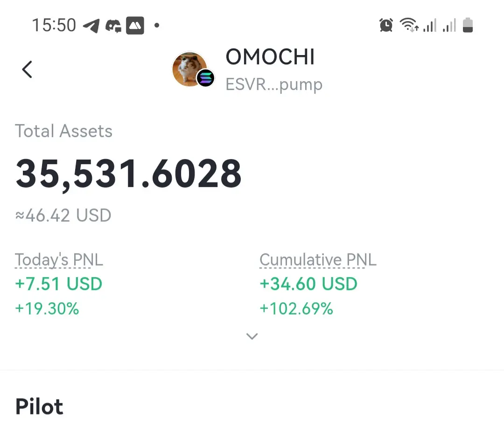Open the Discord notification icon in status bar

(113, 26)
